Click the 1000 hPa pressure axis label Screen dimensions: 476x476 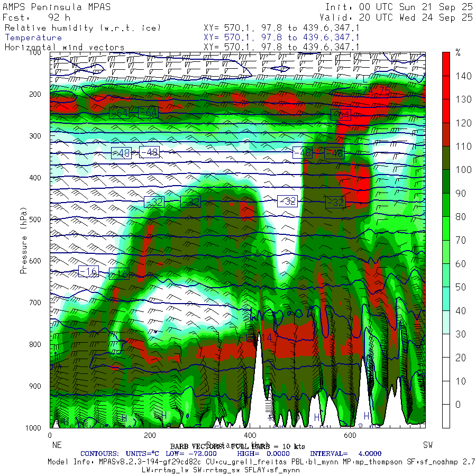33,428
